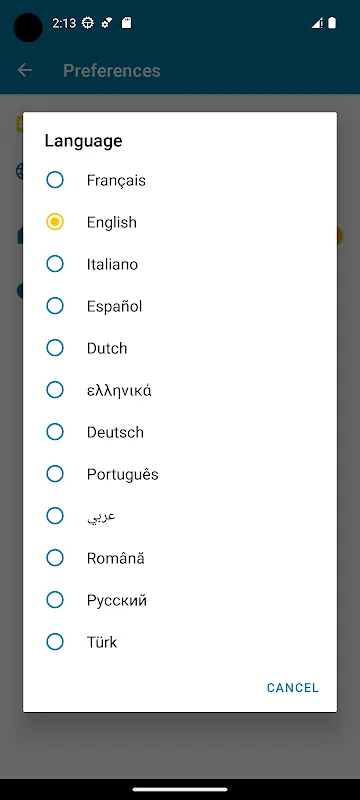
Task: Choose the Arabic عربي radio button
Action: (x=55, y=516)
